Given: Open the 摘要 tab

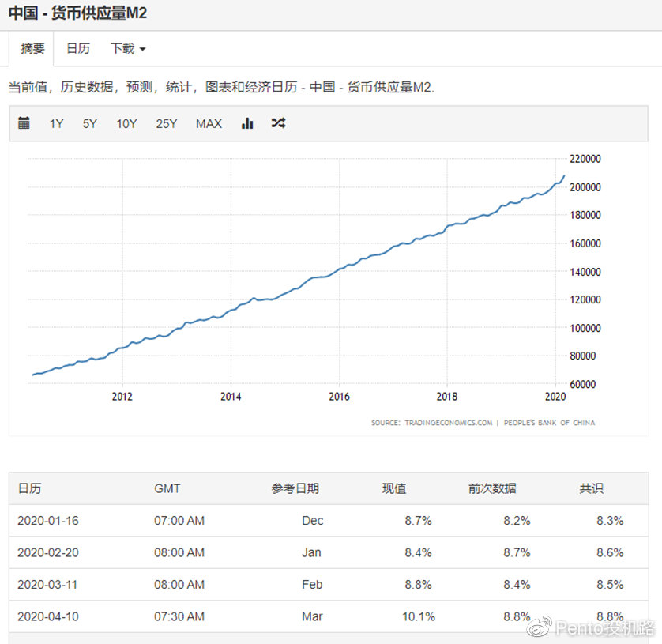Looking at the screenshot, I should click(32, 49).
